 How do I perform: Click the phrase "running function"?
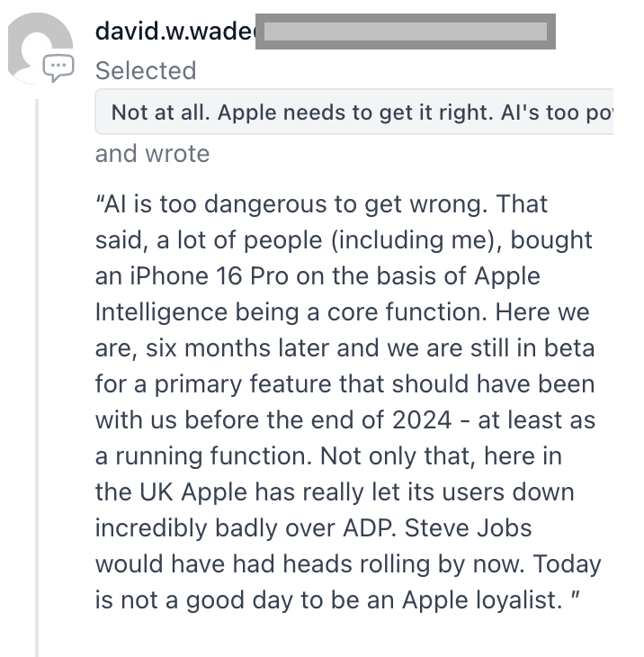tap(213, 456)
